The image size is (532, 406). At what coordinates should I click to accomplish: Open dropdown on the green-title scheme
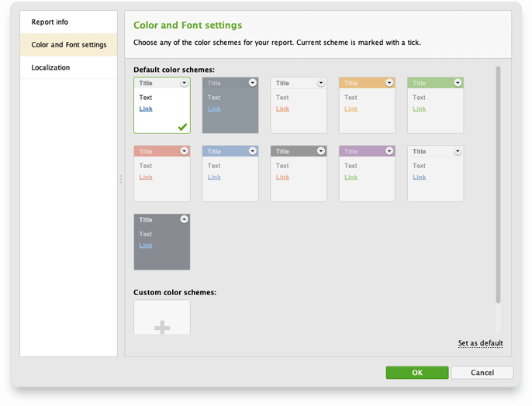pyautogui.click(x=458, y=83)
